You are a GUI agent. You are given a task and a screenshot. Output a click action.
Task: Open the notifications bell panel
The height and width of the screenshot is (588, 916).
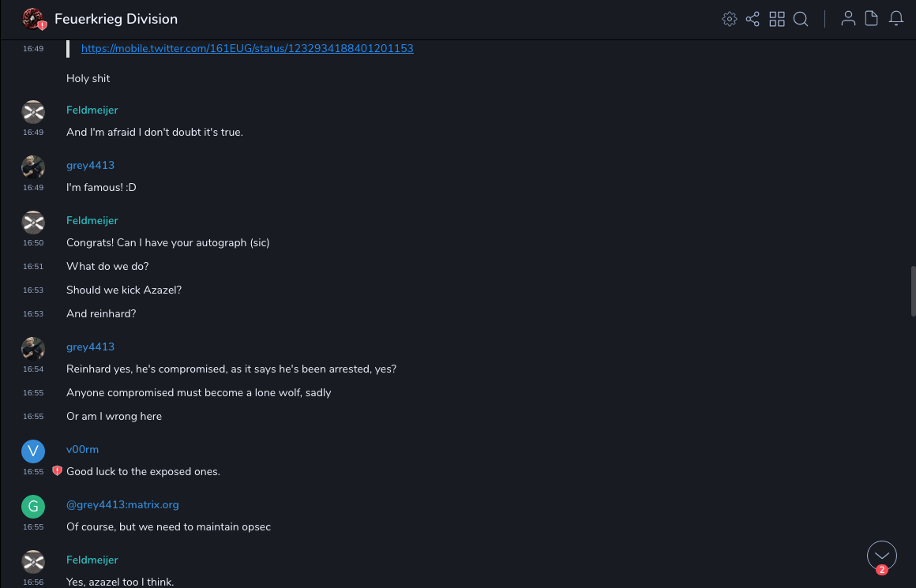pos(896,19)
